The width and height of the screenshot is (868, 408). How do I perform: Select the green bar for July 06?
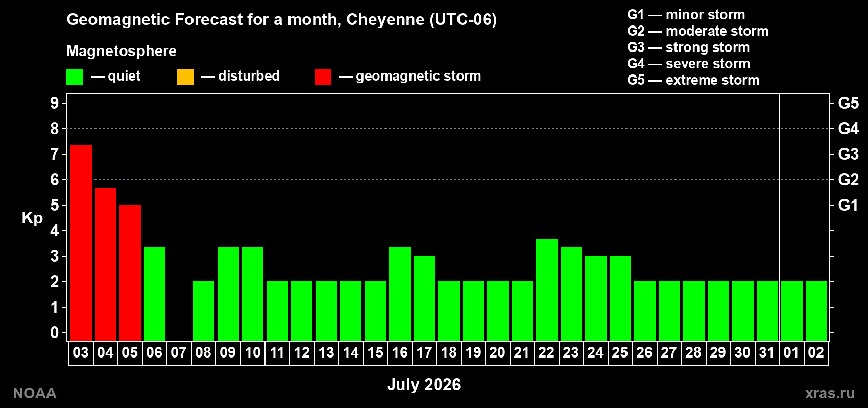(155, 294)
